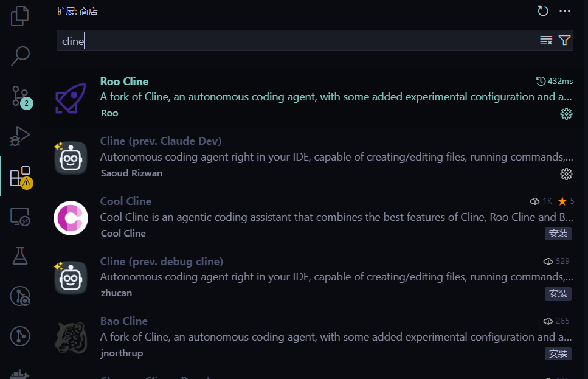Open the more actions ellipsis menu

click(x=565, y=11)
